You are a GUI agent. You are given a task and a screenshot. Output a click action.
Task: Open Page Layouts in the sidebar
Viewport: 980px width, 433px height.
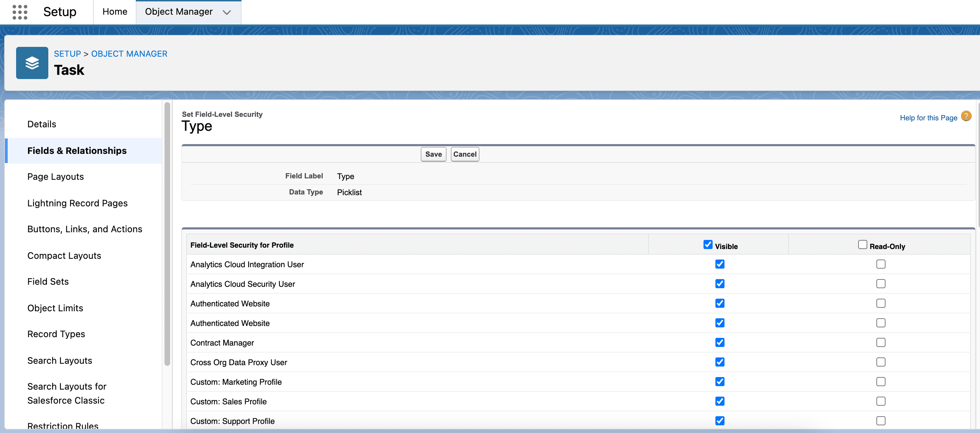(x=56, y=177)
